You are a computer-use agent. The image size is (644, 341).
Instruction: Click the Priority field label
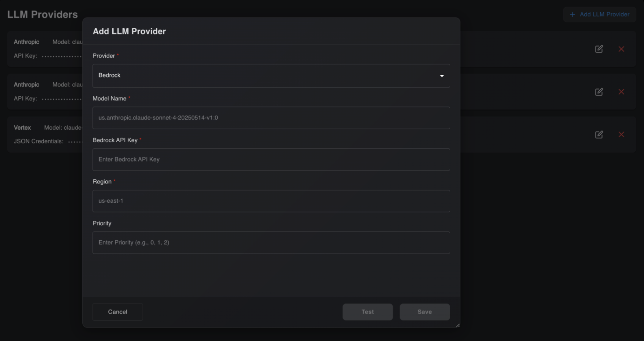coord(102,223)
